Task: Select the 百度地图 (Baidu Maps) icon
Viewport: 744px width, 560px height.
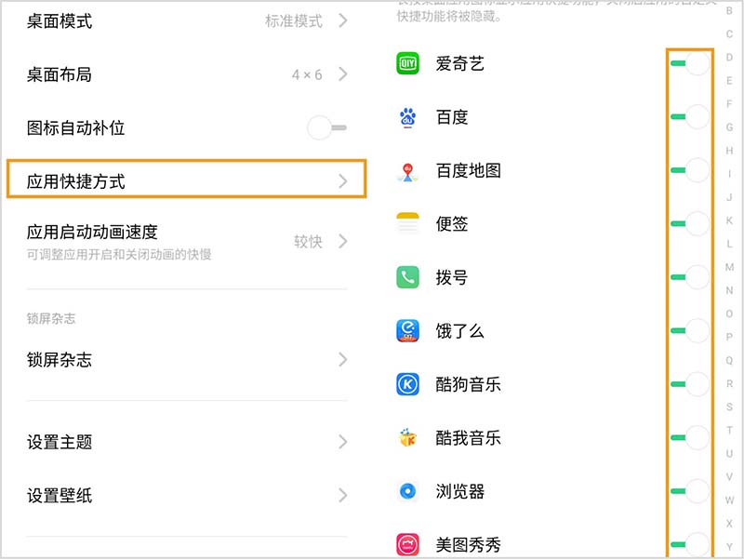Action: point(406,171)
